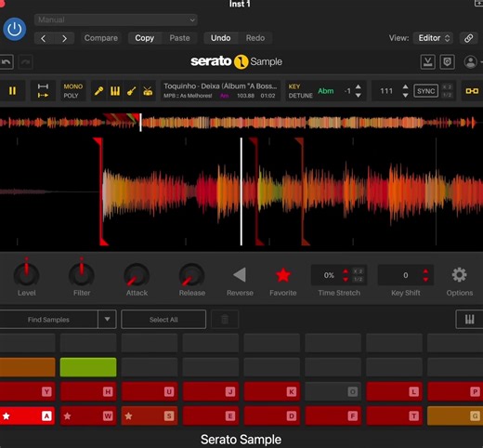Trigger the pad labeled O
The height and width of the screenshot is (448, 483).
(x=333, y=391)
